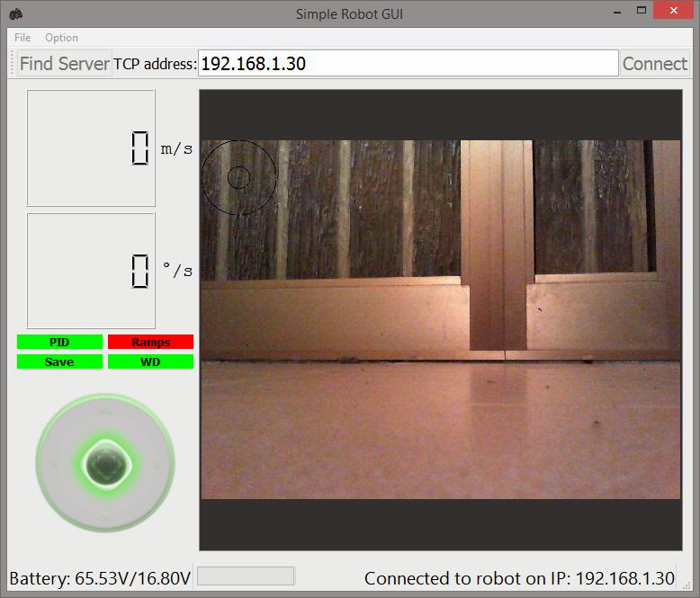Click into the TCP address field
Image resolution: width=700 pixels, height=598 pixels.
(407, 64)
